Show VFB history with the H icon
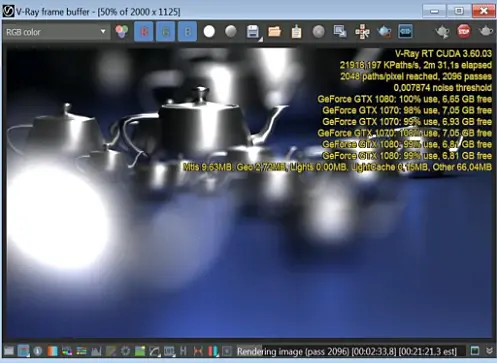 183,351
